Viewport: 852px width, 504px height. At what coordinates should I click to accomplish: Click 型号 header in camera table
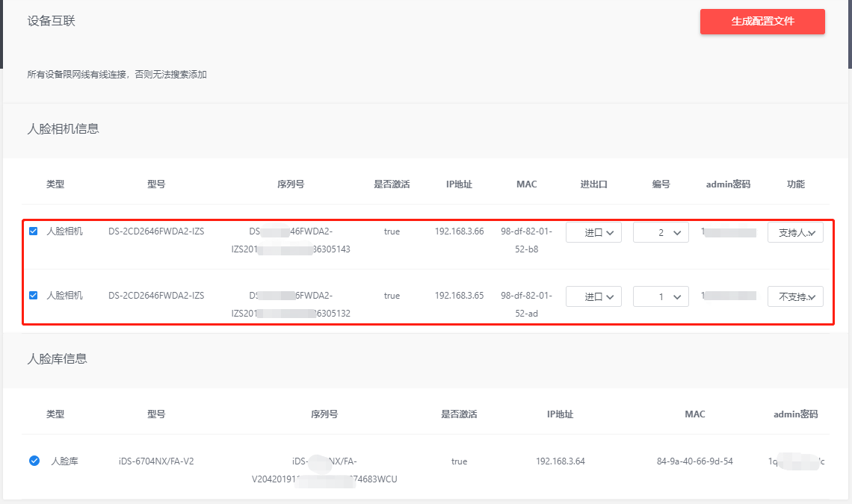pyautogui.click(x=156, y=184)
